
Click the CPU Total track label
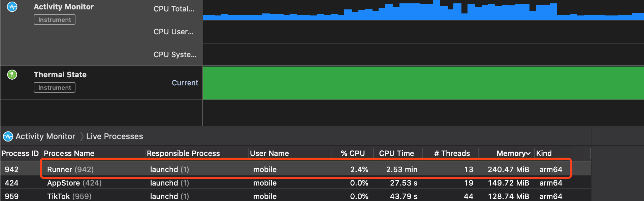(x=174, y=9)
